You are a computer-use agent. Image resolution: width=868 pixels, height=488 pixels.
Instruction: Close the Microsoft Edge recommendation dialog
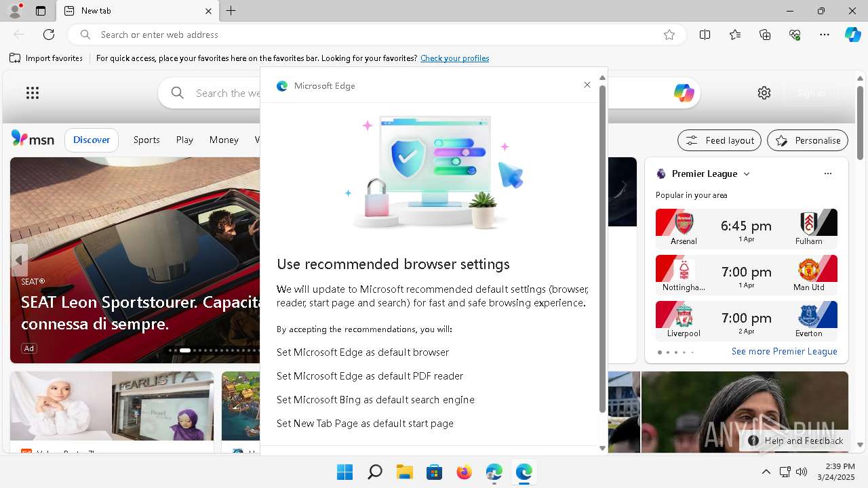click(587, 85)
